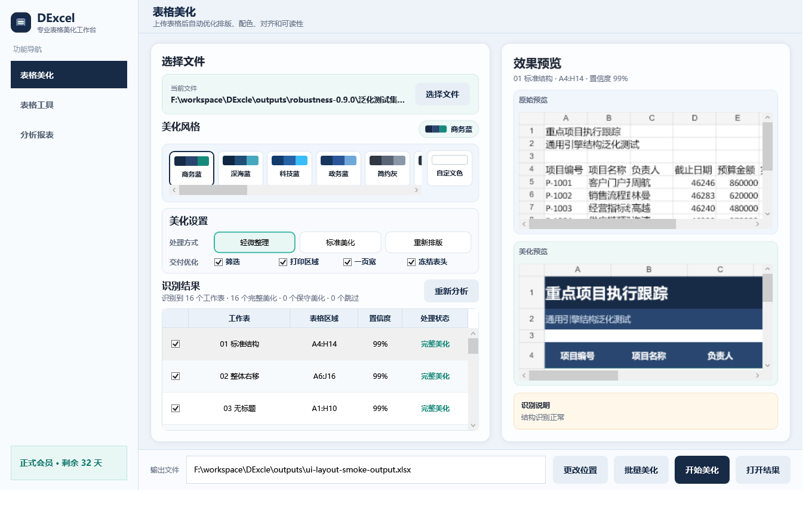This screenshot has width=812, height=513.
Task: Choose the 政务蓝 color style
Action: coord(339,168)
